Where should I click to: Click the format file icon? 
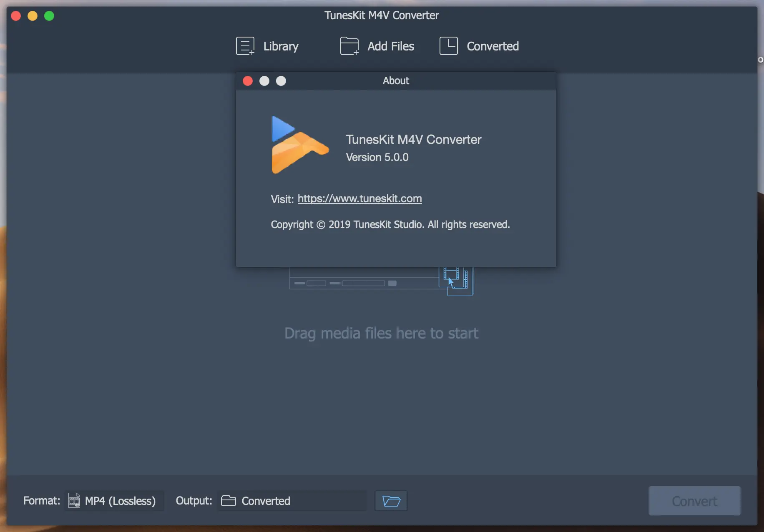tap(74, 500)
